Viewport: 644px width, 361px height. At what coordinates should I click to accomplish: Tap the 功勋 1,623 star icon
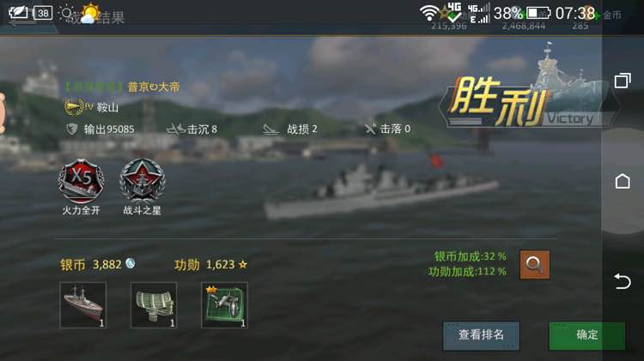click(243, 265)
